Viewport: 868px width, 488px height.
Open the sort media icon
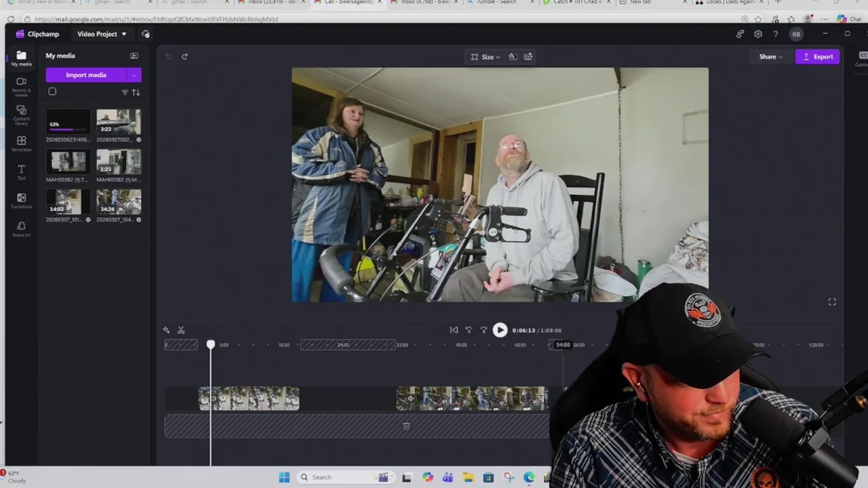[136, 92]
